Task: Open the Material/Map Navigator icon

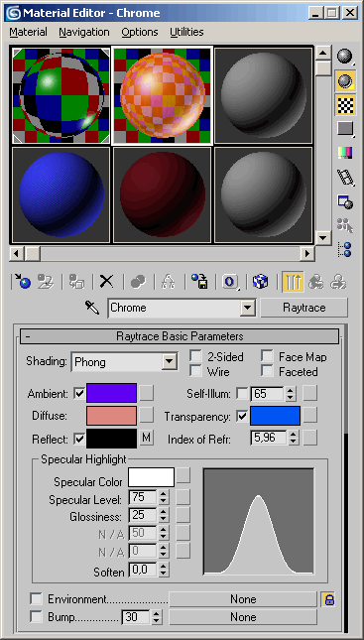Action: (345, 249)
